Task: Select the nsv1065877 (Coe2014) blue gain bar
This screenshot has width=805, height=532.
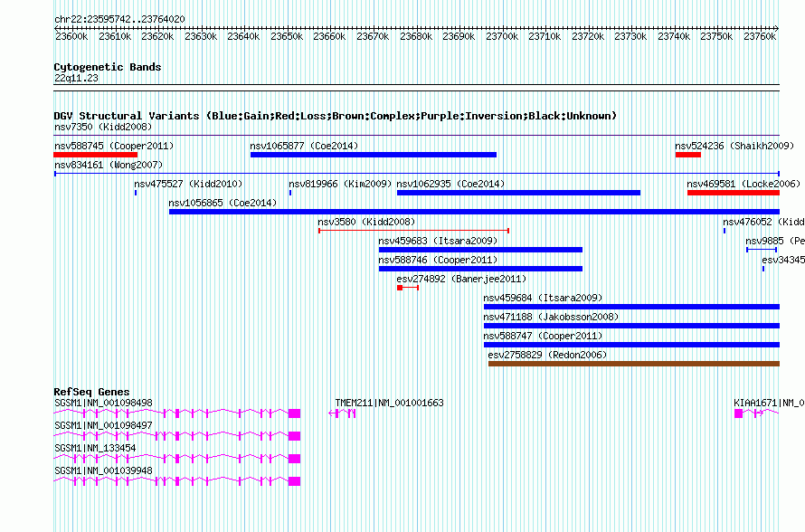Action: pos(374,155)
